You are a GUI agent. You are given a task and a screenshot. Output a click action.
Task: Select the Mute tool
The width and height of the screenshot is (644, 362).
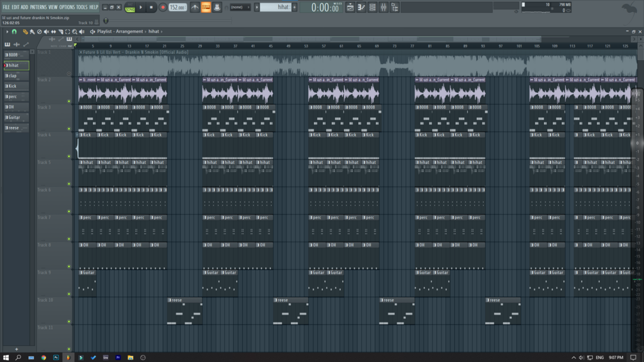(46, 31)
